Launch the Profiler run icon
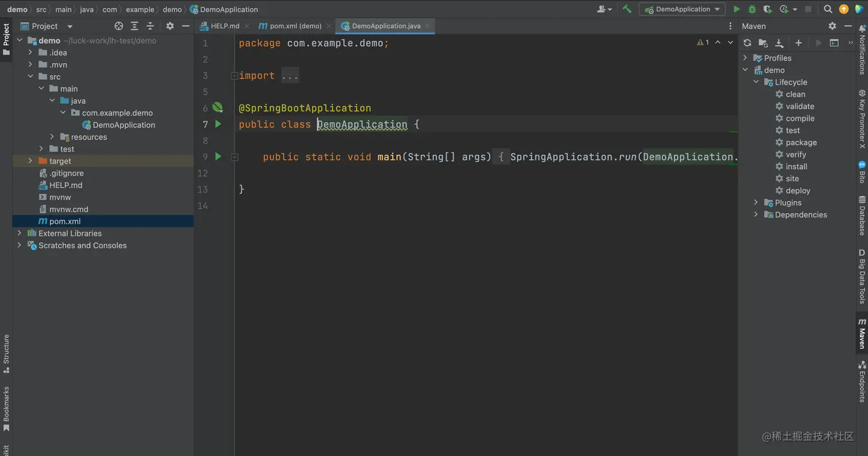 (784, 9)
